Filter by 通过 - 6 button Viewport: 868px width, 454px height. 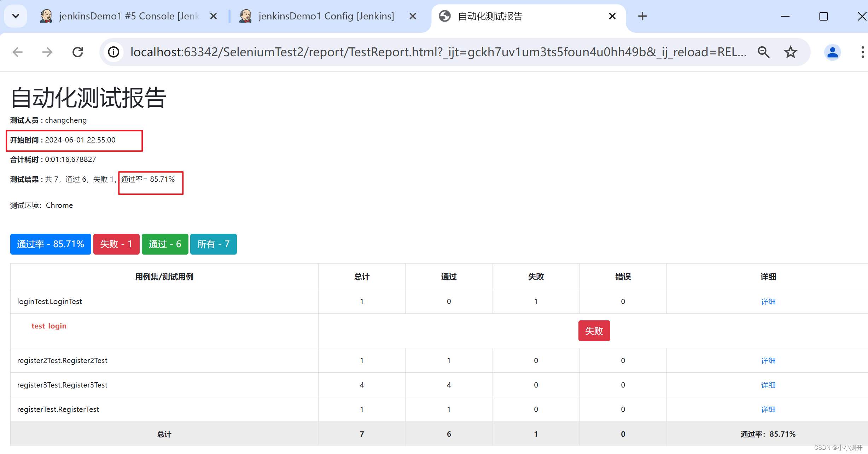tap(165, 244)
